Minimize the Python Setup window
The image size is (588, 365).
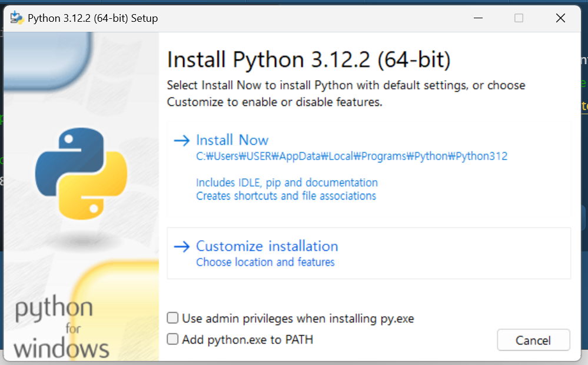pos(478,18)
